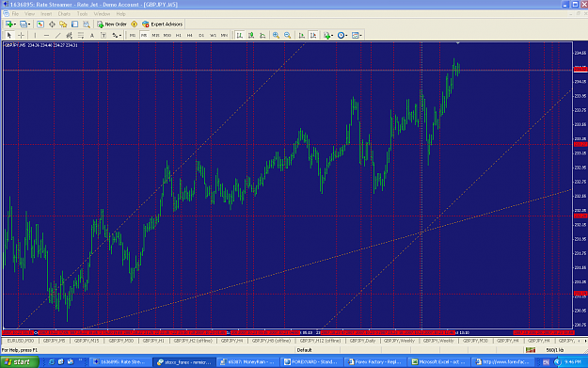Image resolution: width=588 pixels, height=368 pixels.
Task: Select the Trendline drawing tool
Action: [x=57, y=35]
